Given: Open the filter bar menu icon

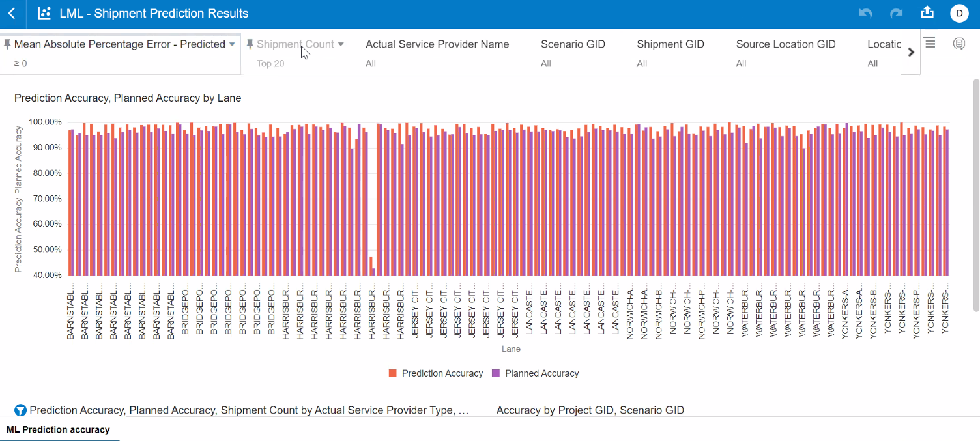Looking at the screenshot, I should pyautogui.click(x=930, y=43).
